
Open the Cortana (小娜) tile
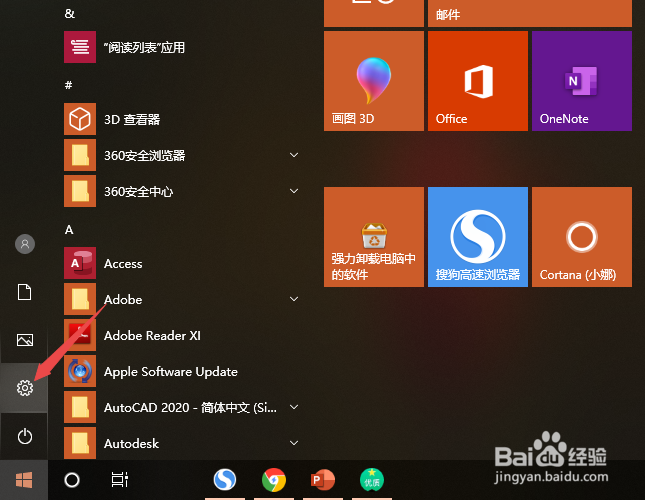[x=582, y=237]
